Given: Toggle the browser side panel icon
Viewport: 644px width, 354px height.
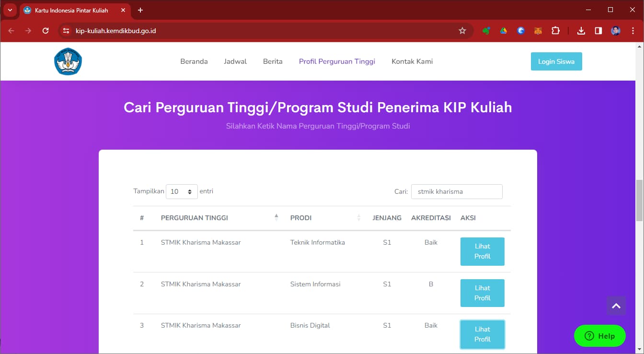Looking at the screenshot, I should tap(598, 31).
